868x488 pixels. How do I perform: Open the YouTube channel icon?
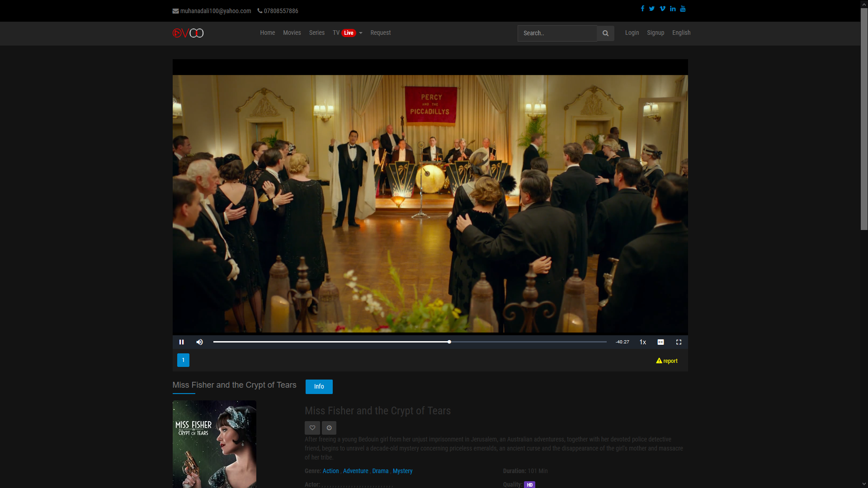(x=683, y=8)
